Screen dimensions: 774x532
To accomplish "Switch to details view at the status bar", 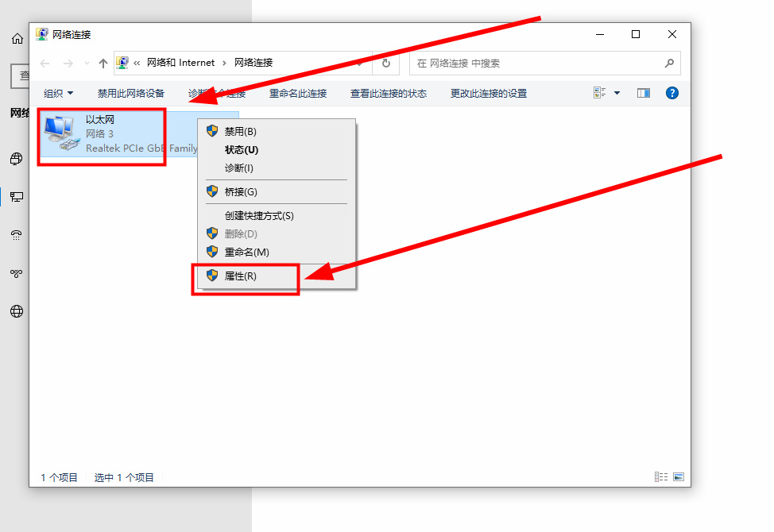I will point(661,476).
